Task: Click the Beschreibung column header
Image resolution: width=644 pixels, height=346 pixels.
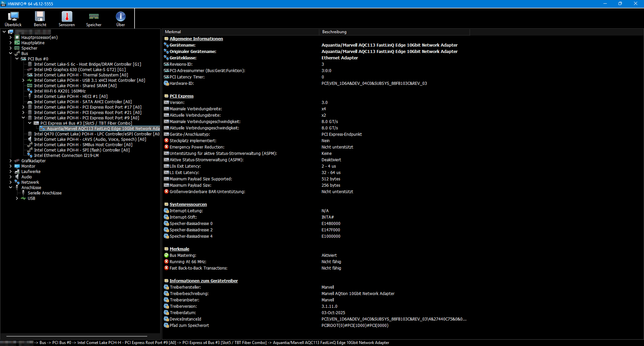Action: (394, 32)
